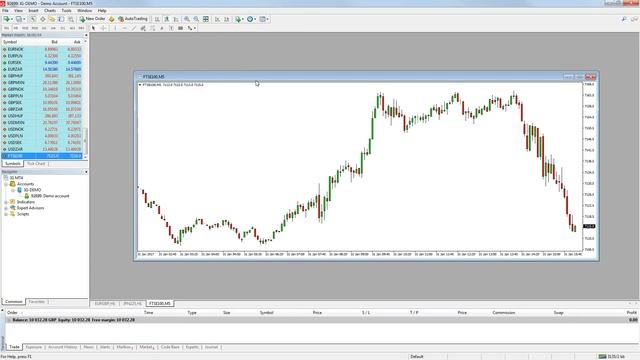
Task: Switch to H1 timeframe
Action: [44, 28]
